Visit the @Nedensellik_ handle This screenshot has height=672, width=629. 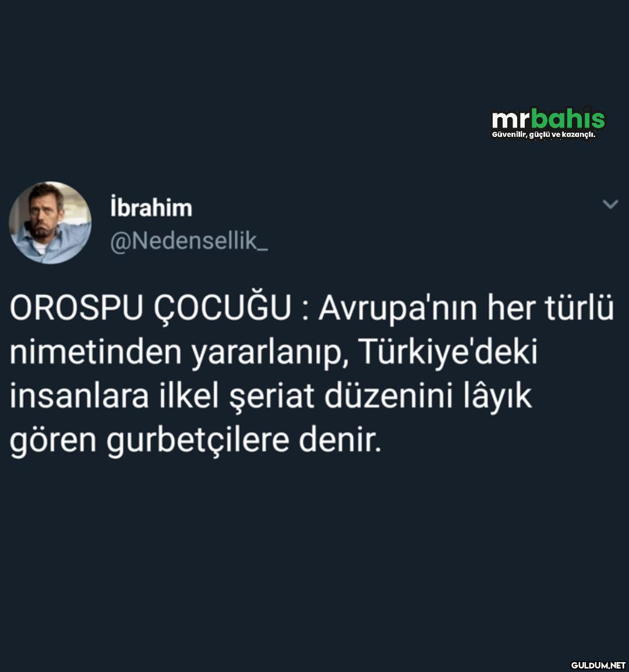(x=189, y=241)
